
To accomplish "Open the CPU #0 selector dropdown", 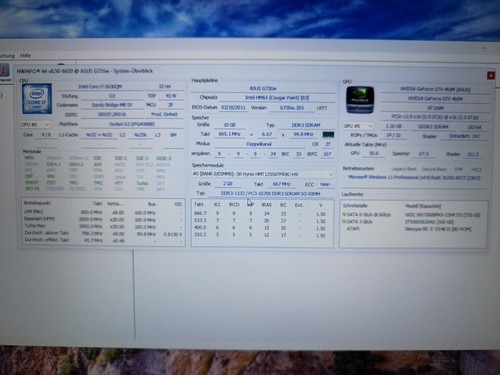I will pyautogui.click(x=35, y=124).
